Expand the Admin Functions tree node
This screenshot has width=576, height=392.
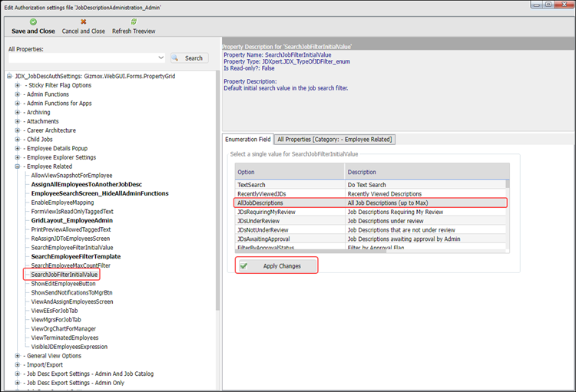(17, 94)
